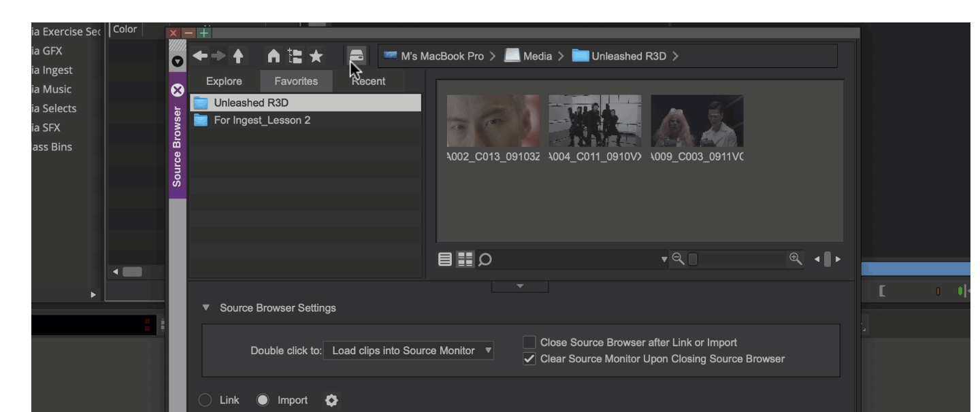The height and width of the screenshot is (412, 980).
Task: Switch the file pane to list view
Action: coord(445,259)
